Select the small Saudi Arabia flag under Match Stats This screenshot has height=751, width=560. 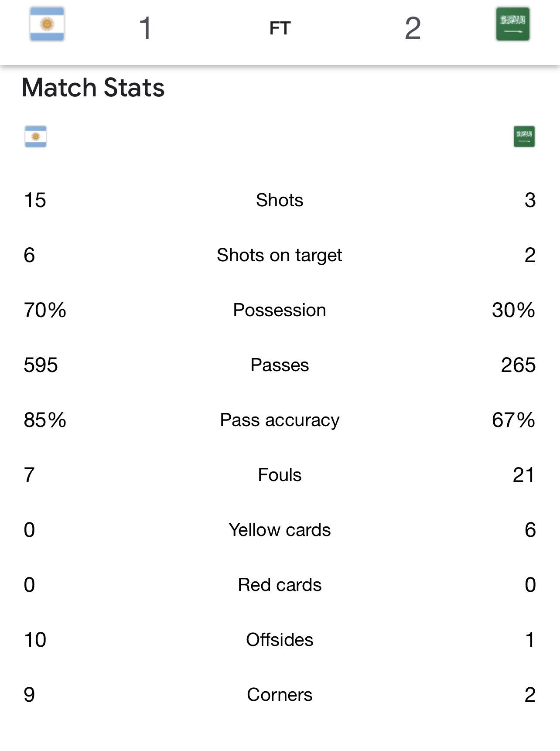(524, 137)
